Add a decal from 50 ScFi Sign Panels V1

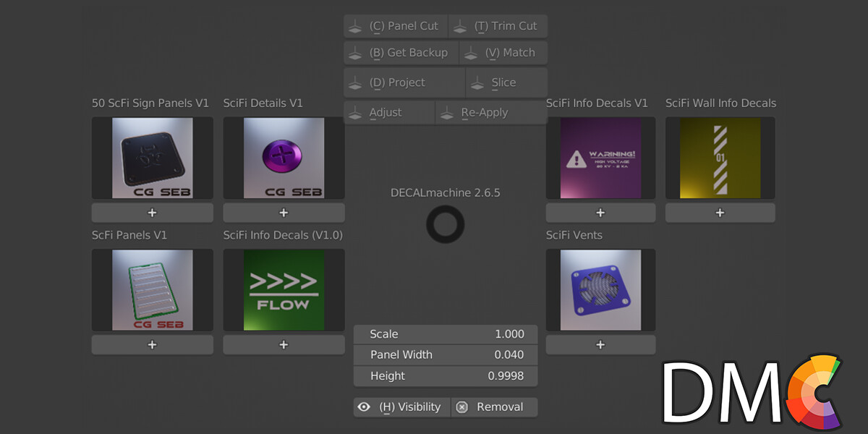click(x=151, y=212)
